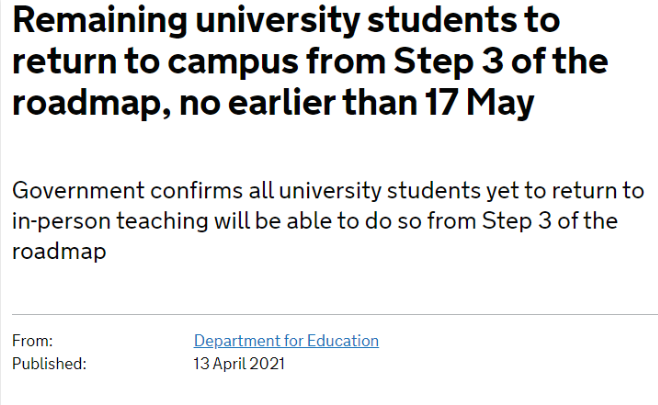Click the word 'Government' in the summary
The height and width of the screenshot is (405, 658).
78,191
